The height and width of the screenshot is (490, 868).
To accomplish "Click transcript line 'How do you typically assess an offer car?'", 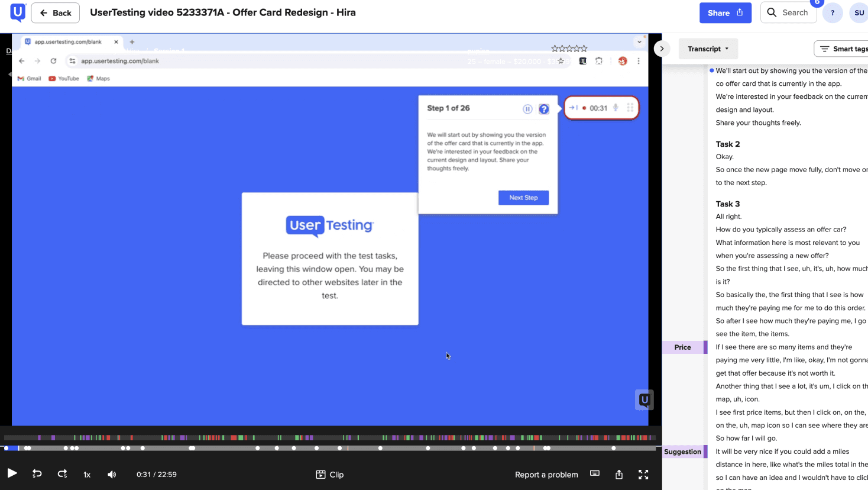I will pyautogui.click(x=781, y=230).
